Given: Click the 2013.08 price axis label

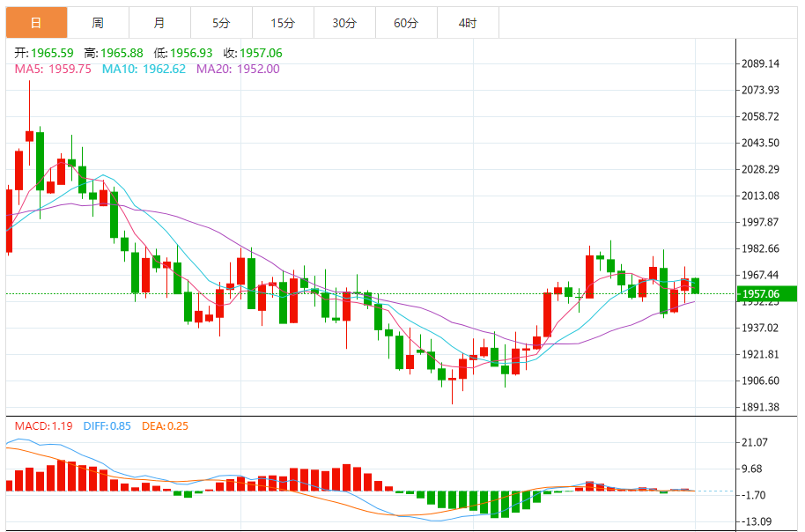Looking at the screenshot, I should 760,196.
